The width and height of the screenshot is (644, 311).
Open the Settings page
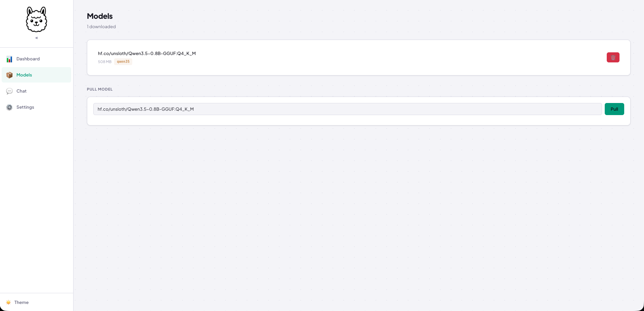tap(36, 107)
